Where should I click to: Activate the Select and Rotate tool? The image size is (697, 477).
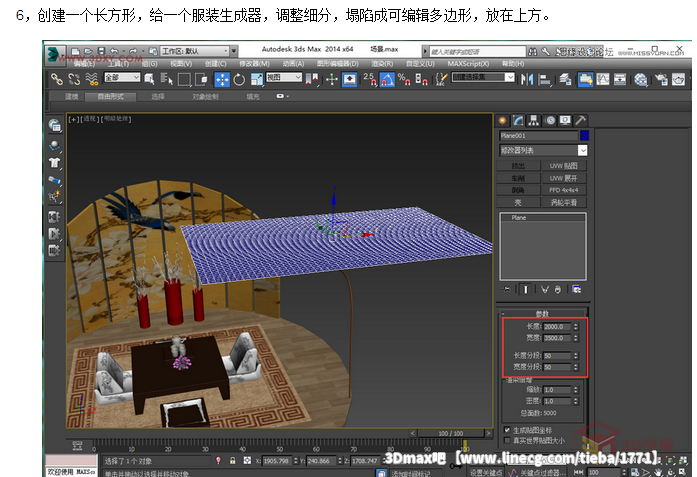pyautogui.click(x=239, y=80)
